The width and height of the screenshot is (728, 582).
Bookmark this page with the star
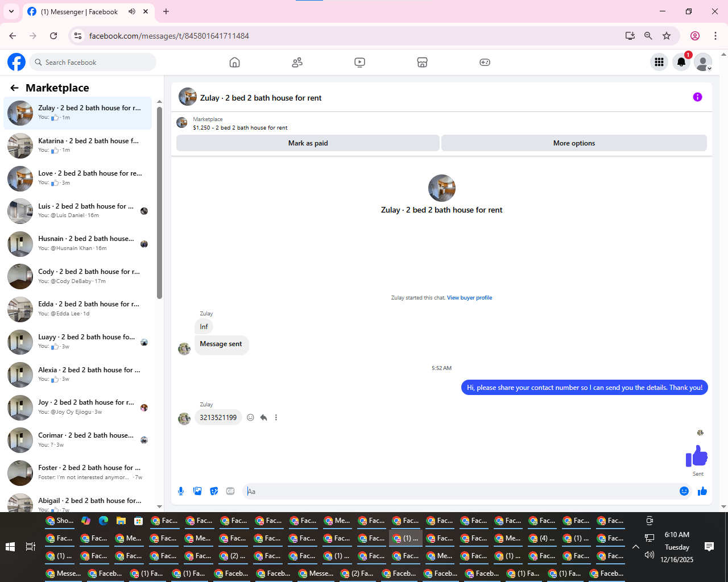point(667,36)
